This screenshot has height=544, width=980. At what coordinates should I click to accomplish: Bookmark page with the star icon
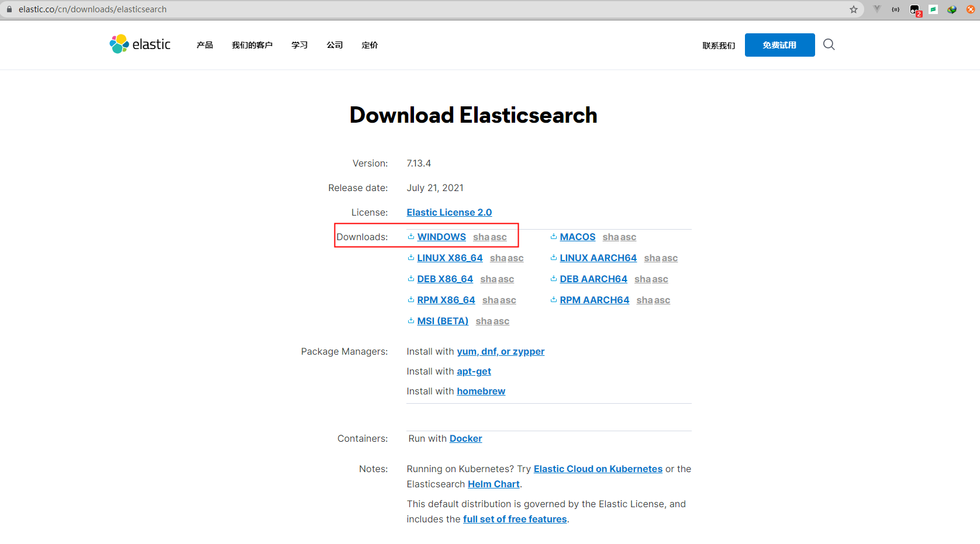pyautogui.click(x=854, y=9)
